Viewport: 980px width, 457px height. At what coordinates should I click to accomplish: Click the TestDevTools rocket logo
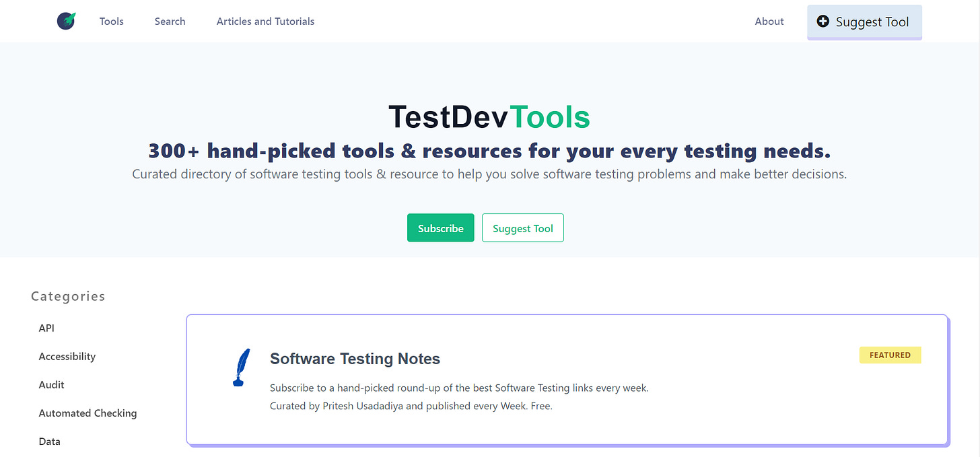coord(66,21)
